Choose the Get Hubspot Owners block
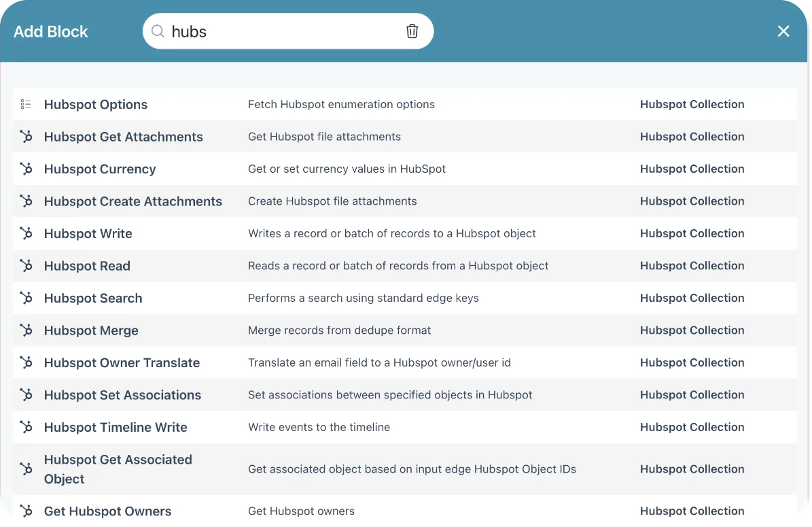The height and width of the screenshot is (527, 812). click(x=107, y=511)
